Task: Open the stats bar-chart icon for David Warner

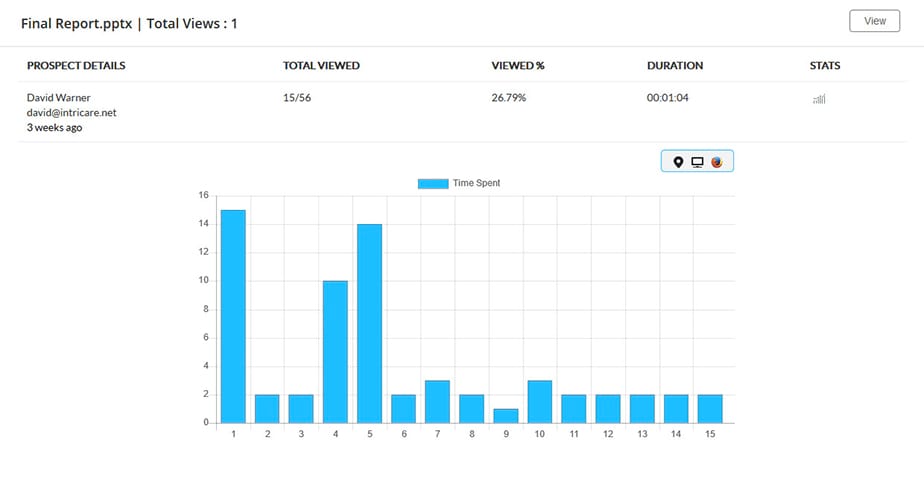Action: click(x=819, y=99)
